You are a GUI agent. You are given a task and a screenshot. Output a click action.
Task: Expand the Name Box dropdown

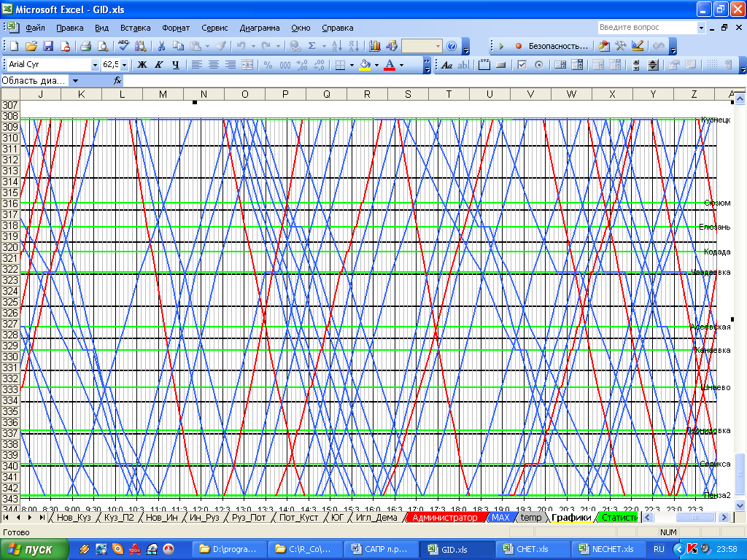75,81
